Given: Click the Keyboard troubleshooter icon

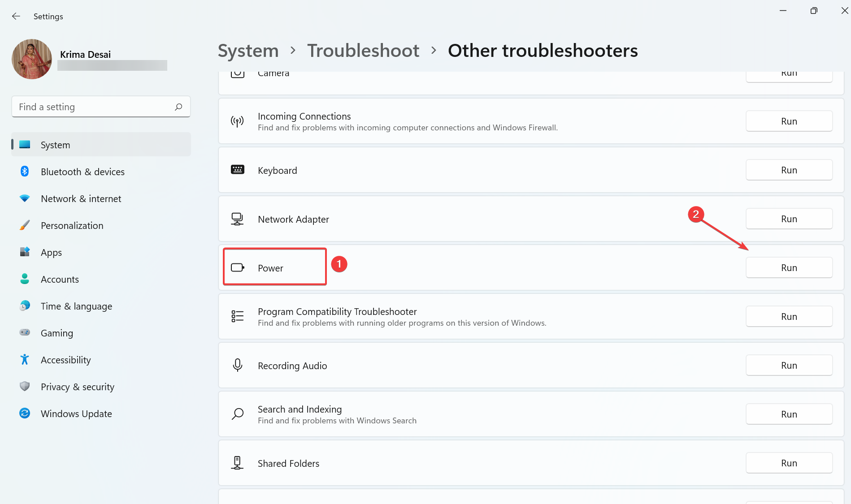Looking at the screenshot, I should (237, 170).
